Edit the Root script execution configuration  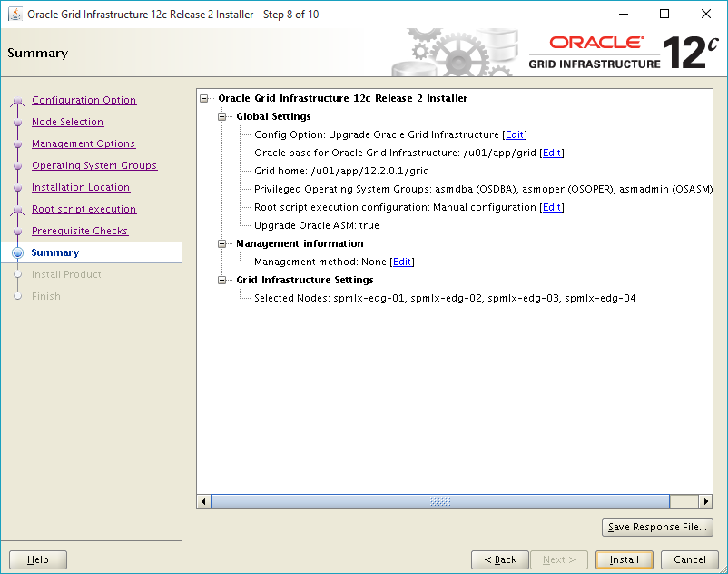552,207
